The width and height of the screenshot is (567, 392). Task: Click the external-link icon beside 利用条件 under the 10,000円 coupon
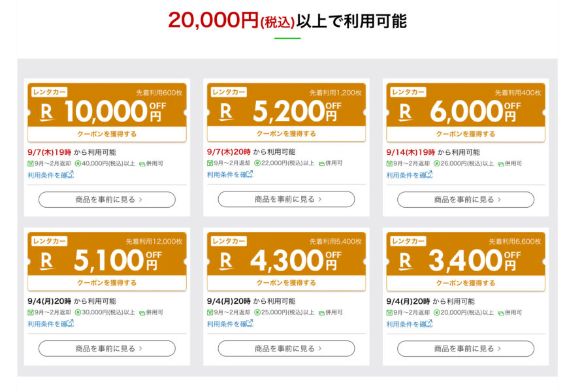[70, 174]
